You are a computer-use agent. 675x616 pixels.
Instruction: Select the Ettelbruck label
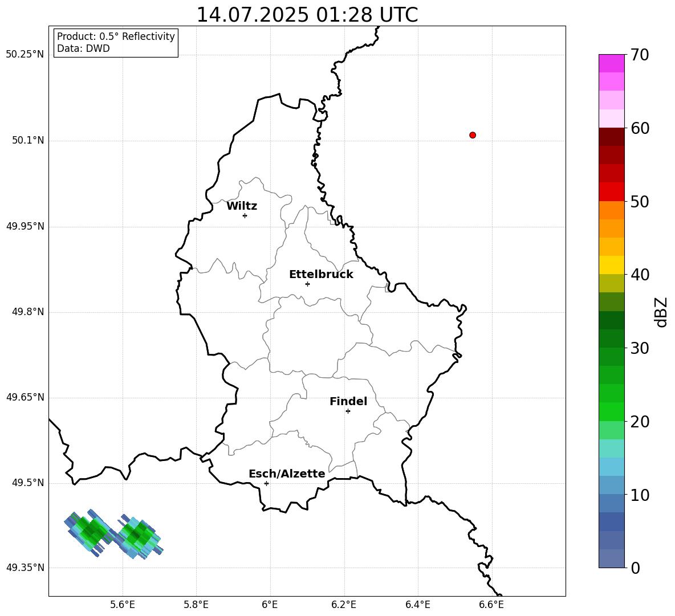(x=321, y=275)
